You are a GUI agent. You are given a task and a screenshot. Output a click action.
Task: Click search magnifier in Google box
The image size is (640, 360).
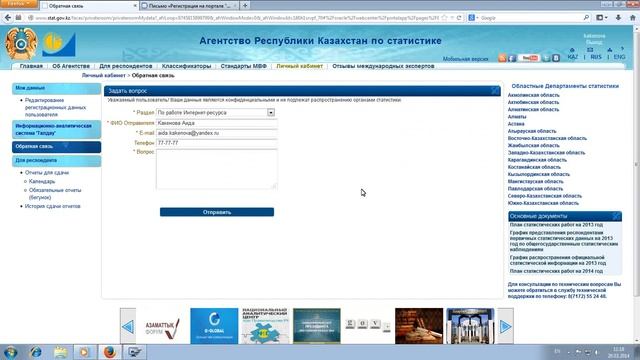tap(586, 18)
